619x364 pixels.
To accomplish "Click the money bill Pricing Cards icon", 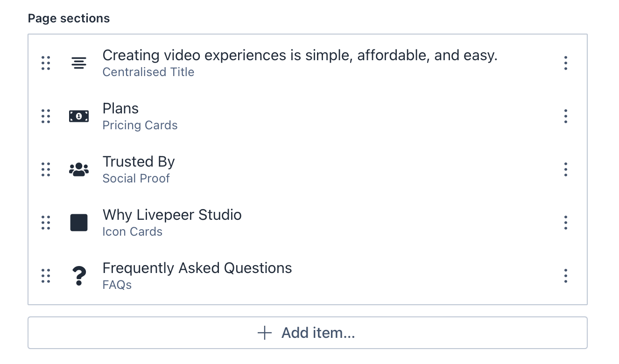I will pos(79,116).
